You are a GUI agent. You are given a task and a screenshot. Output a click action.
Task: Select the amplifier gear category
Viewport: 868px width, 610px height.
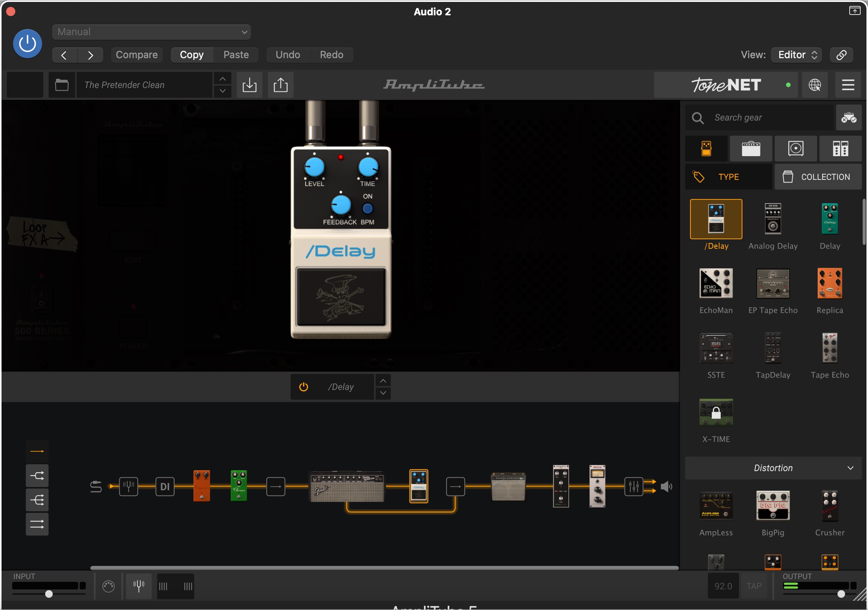(751, 148)
